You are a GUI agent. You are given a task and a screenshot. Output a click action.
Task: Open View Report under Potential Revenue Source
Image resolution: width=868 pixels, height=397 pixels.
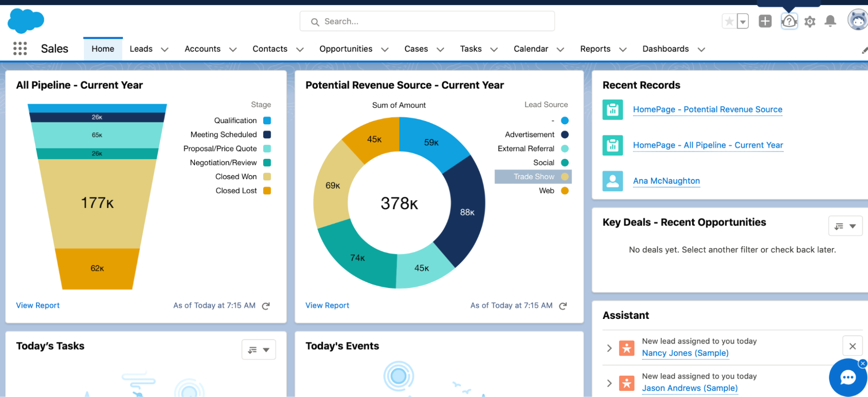(x=327, y=305)
